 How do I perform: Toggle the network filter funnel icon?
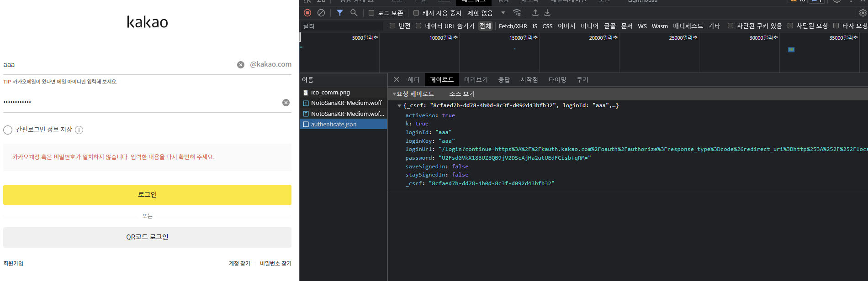(x=340, y=13)
